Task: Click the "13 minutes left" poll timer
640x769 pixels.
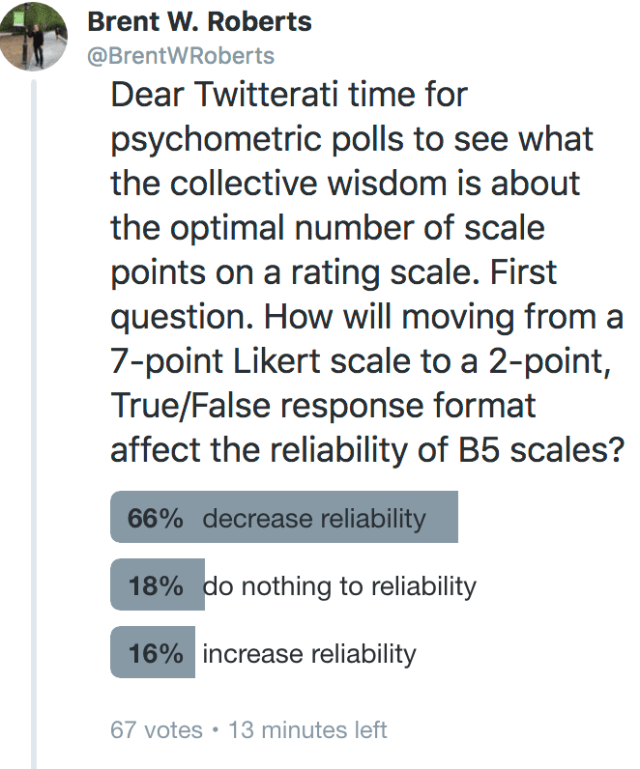Action: (307, 729)
